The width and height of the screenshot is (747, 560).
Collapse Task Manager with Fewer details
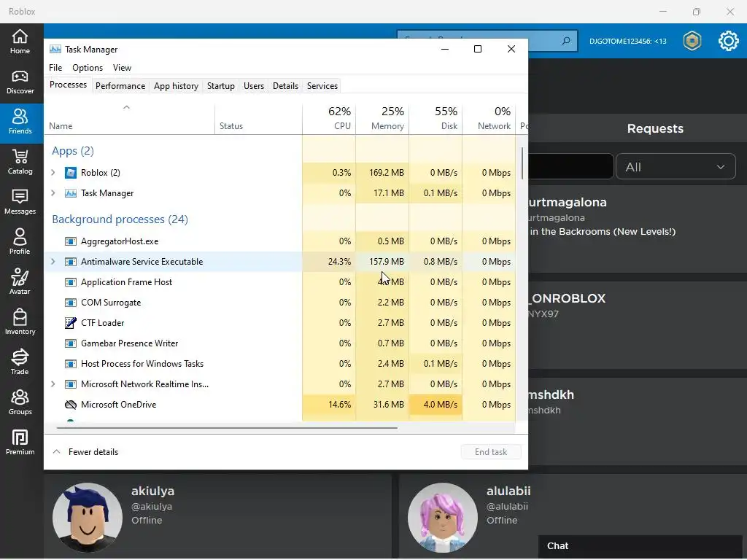click(85, 452)
